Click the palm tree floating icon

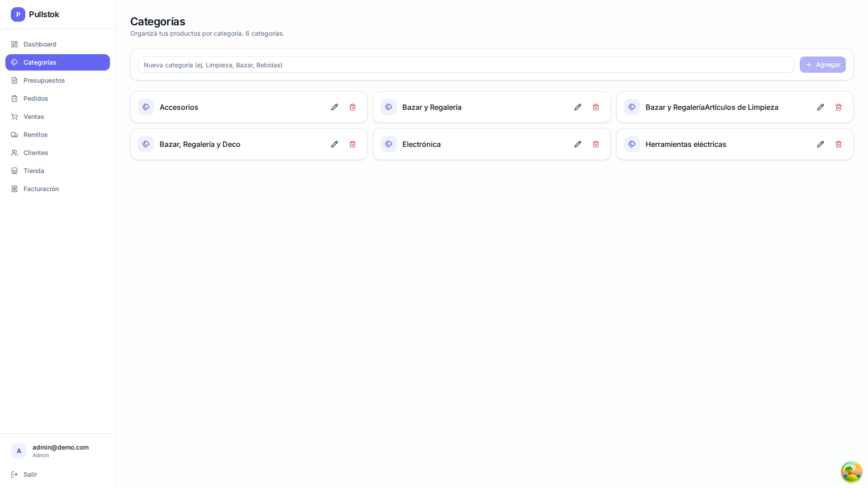click(x=851, y=471)
